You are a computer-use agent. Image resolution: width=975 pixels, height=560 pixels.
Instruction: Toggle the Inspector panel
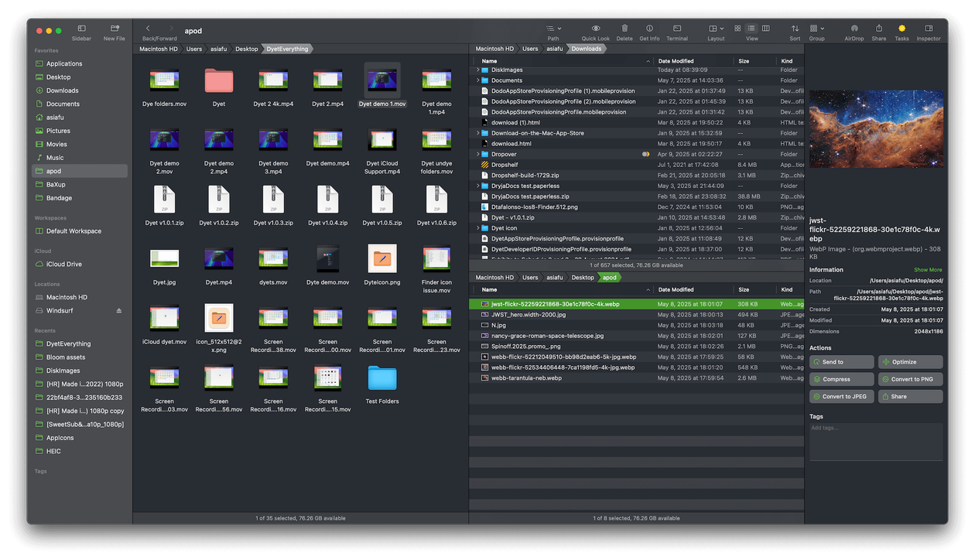[929, 29]
